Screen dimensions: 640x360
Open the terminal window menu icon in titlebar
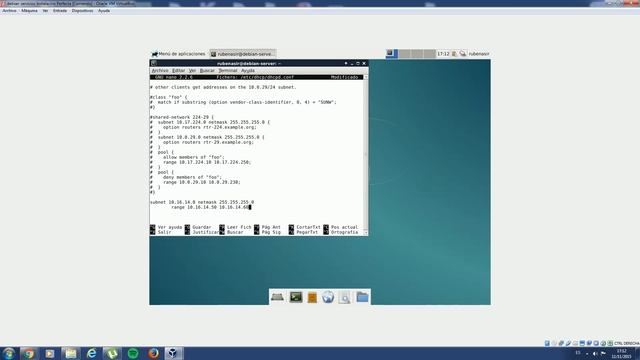pos(154,63)
